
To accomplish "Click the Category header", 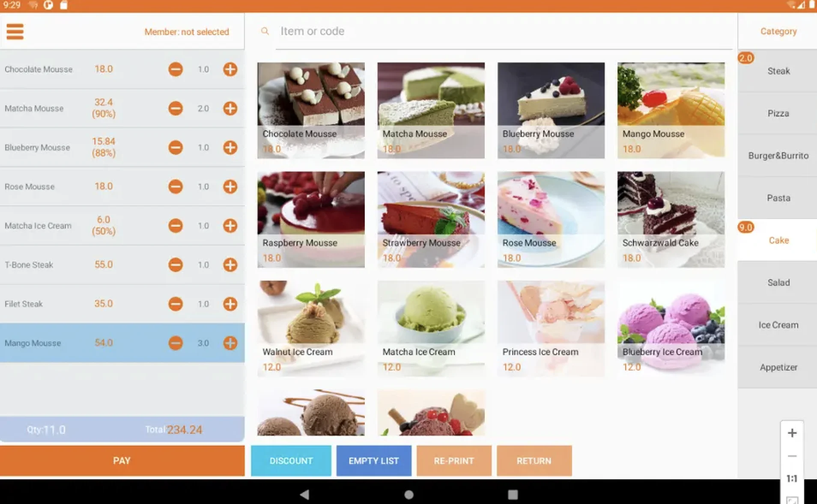I will (x=778, y=31).
